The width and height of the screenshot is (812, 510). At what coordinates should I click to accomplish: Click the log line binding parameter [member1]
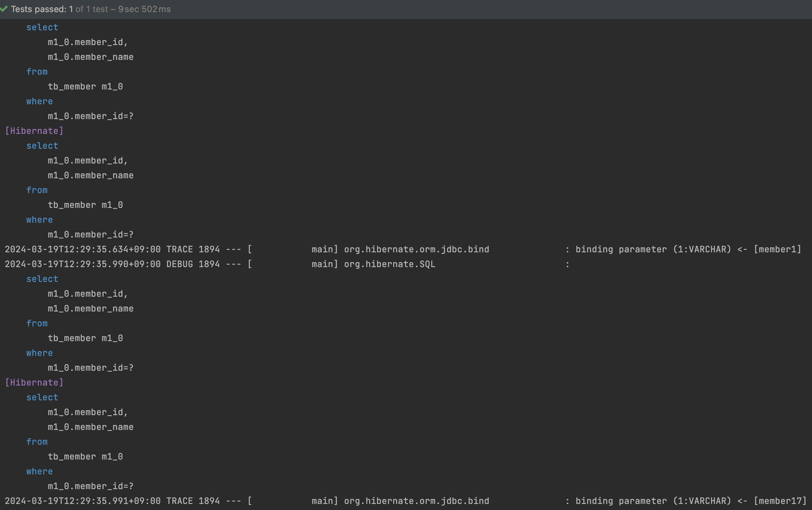tap(403, 249)
